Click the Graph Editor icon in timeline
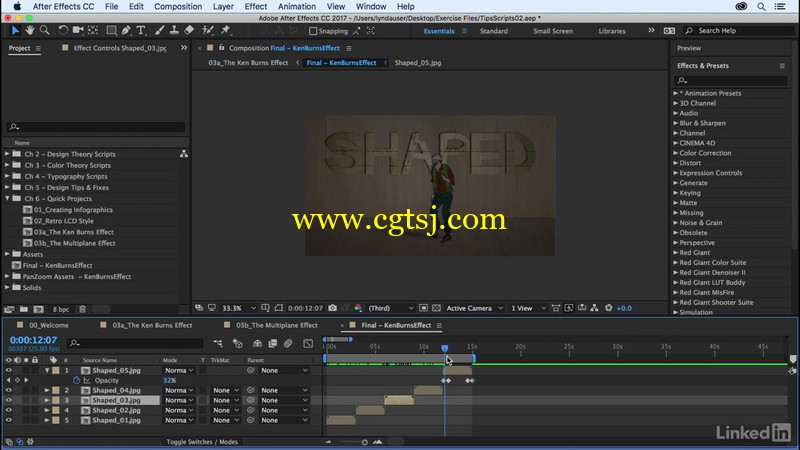Viewport: 800px width, 450px height. coord(308,343)
